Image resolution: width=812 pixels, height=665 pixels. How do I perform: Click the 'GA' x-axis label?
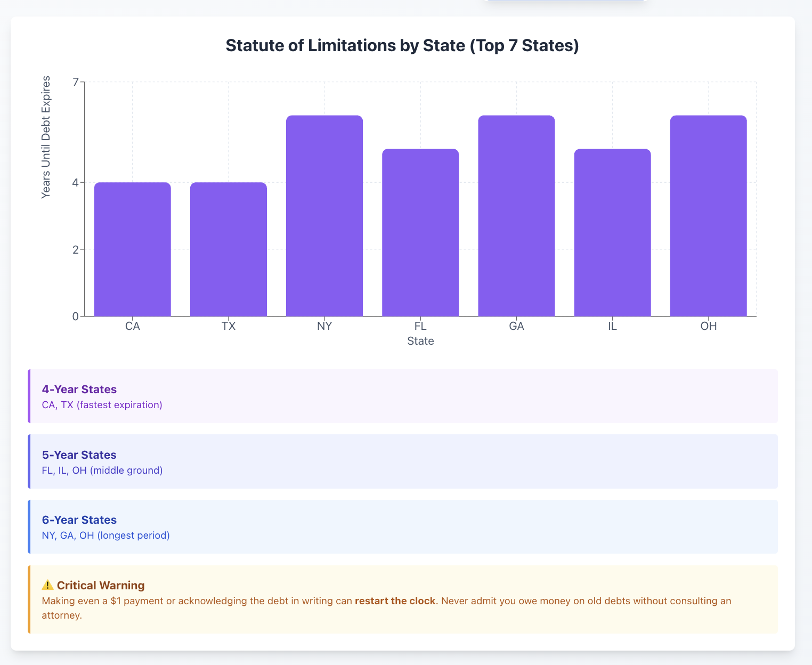(x=516, y=326)
